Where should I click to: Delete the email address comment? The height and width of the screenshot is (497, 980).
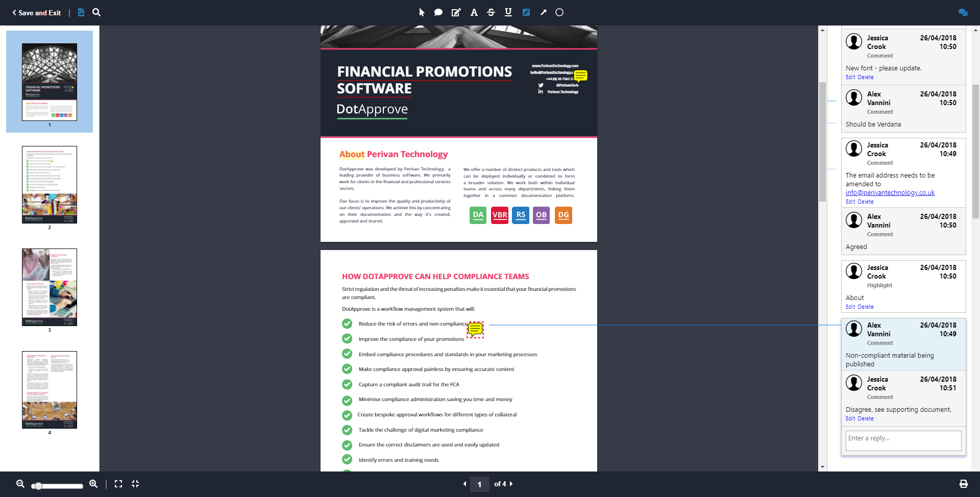[x=866, y=202]
